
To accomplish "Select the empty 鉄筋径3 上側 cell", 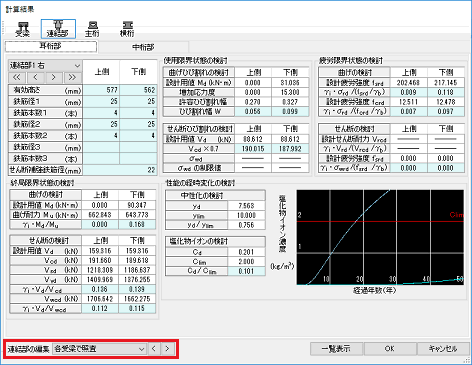I will 101,147.
